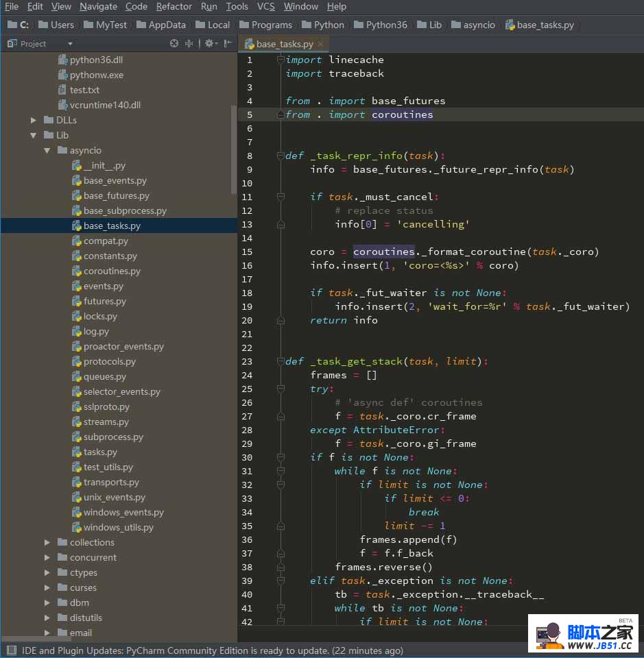Select transports.py in the tree

[x=111, y=482]
